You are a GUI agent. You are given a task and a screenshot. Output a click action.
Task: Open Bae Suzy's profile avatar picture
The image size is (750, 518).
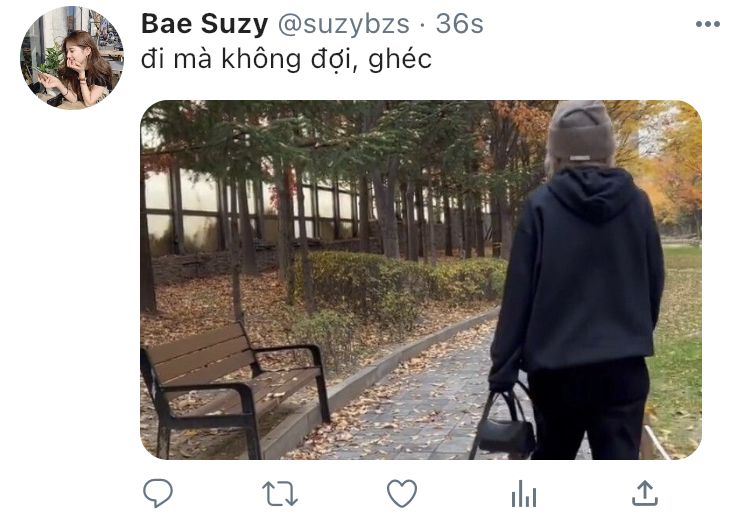[x=72, y=57]
